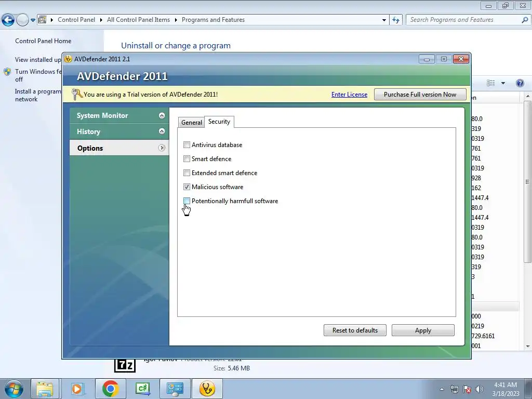Viewport: 532px width, 399px height.
Task: Click the keys icon in trial banner
Action: pos(77,95)
